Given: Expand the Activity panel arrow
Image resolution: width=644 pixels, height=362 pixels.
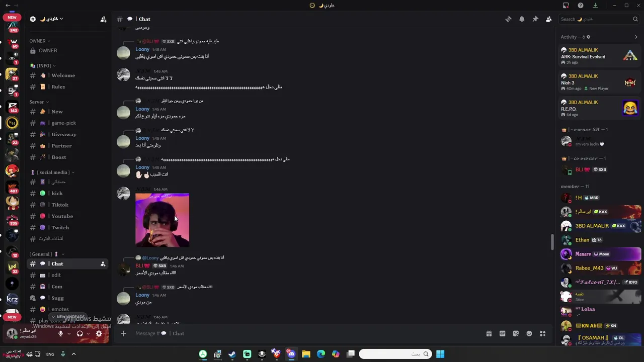Looking at the screenshot, I should [x=636, y=37].
